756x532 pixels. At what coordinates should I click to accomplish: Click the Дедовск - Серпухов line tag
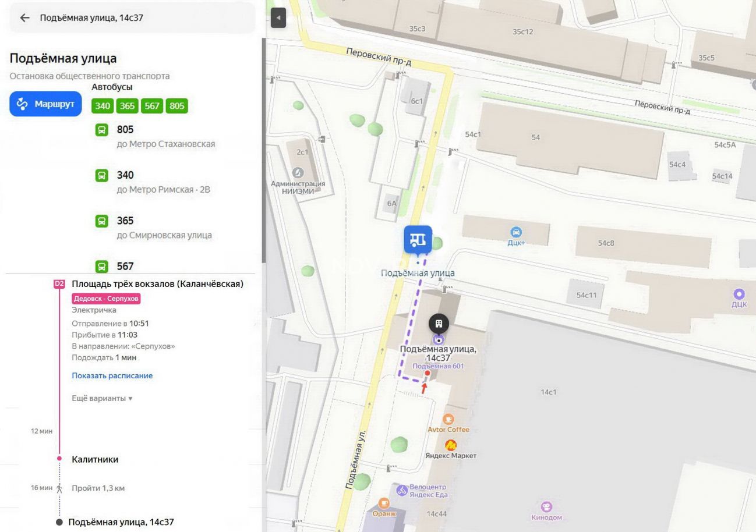pos(106,299)
